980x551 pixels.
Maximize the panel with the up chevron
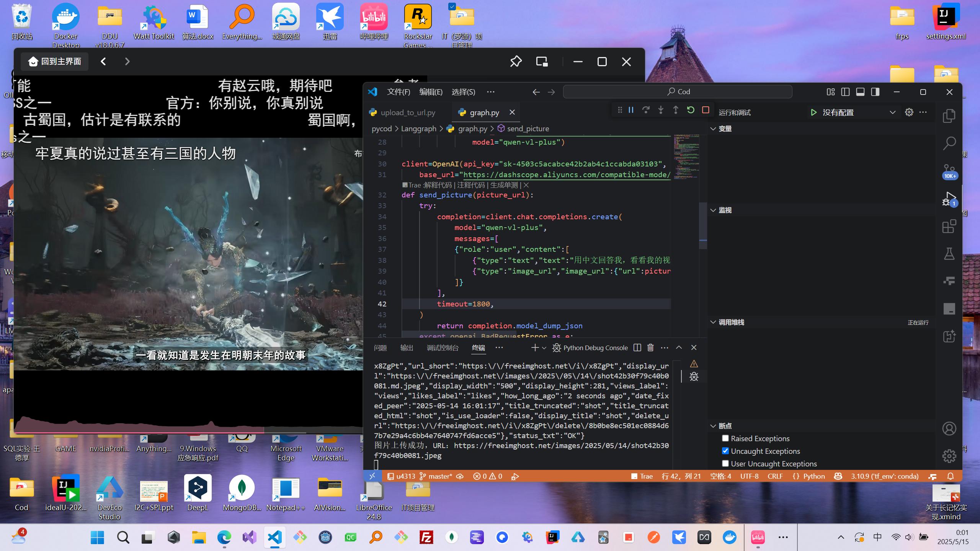pos(679,347)
